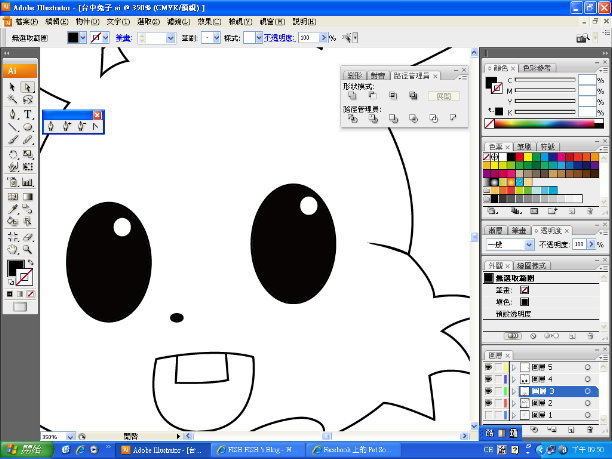This screenshot has width=612, height=459.
Task: Select the Line Segment tool
Action: (x=12, y=127)
